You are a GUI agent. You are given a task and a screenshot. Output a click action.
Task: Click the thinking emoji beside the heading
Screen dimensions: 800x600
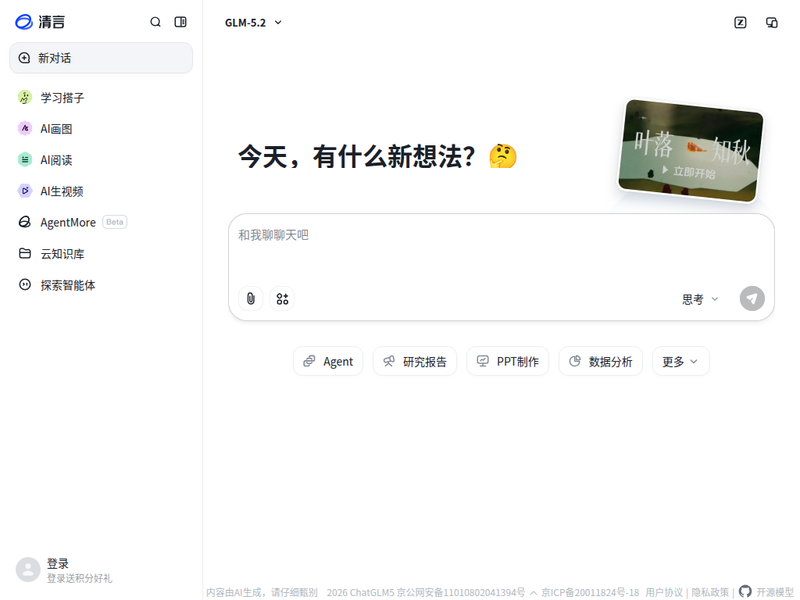tap(503, 156)
